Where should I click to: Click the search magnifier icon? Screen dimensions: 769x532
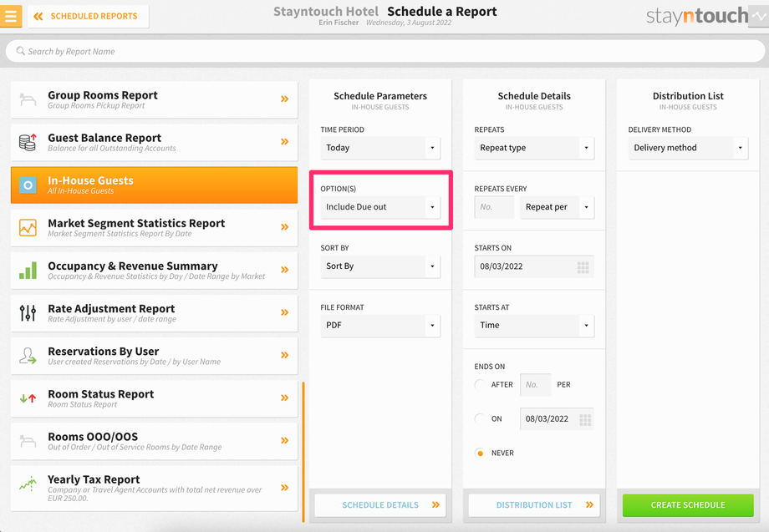pos(20,50)
